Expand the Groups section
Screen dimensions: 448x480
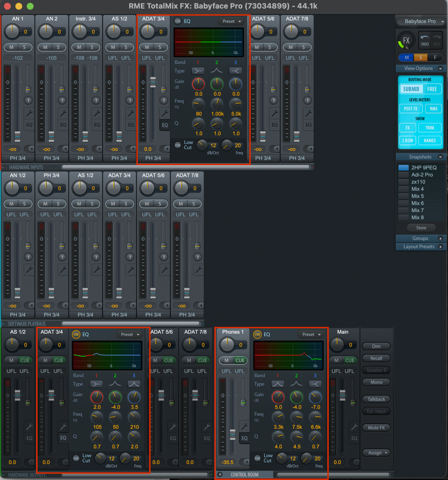440,238
